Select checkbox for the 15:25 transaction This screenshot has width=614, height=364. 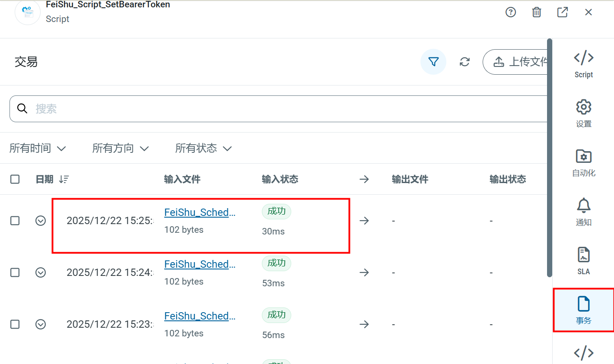coord(15,221)
